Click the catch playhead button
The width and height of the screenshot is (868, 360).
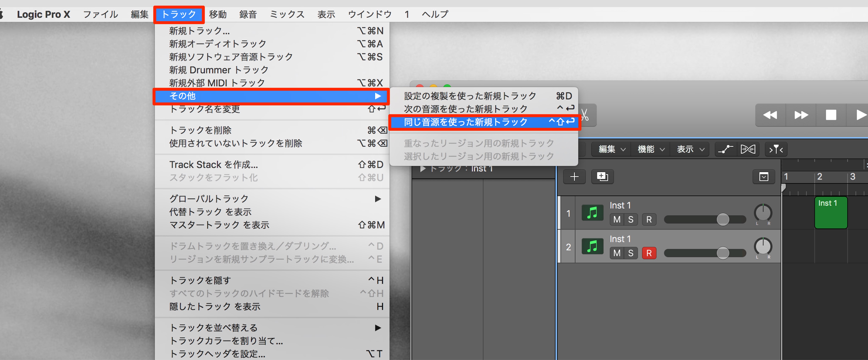click(x=776, y=149)
